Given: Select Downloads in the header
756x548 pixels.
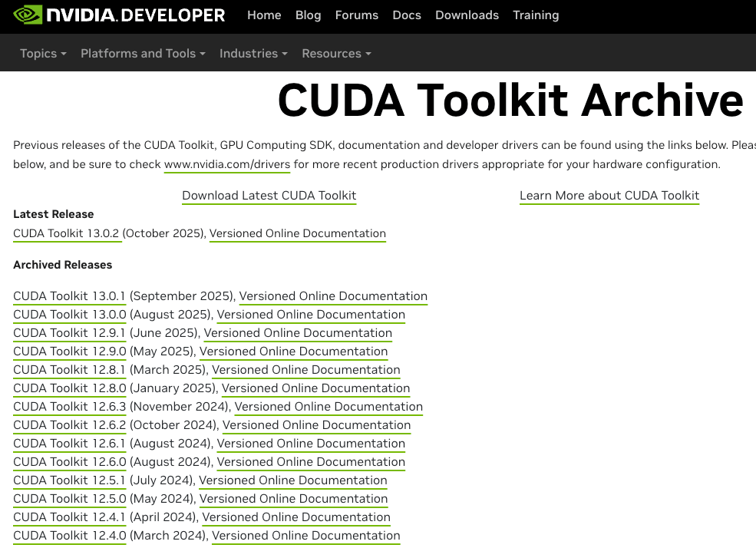Looking at the screenshot, I should point(467,15).
